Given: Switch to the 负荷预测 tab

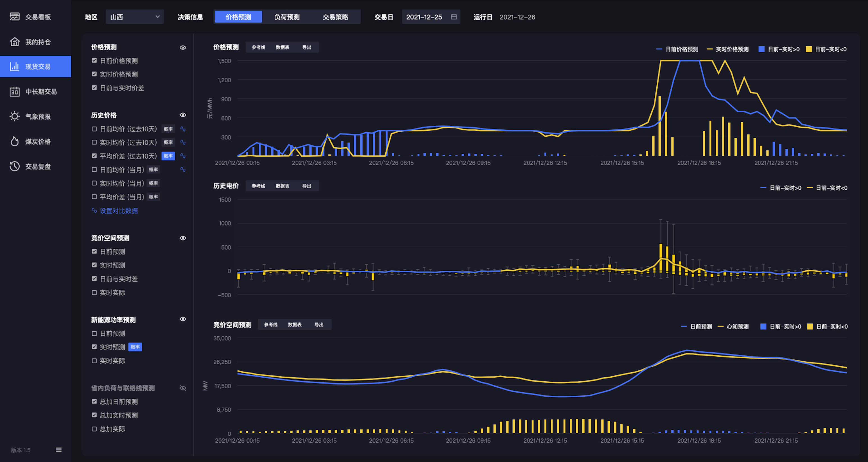Looking at the screenshot, I should (287, 17).
